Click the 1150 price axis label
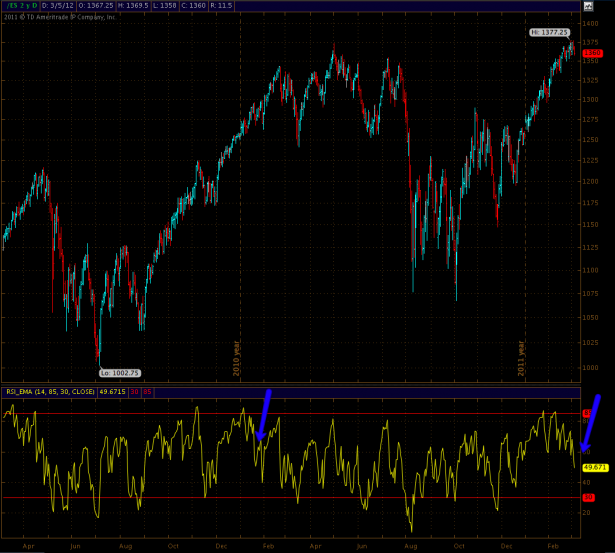This screenshot has height=553, width=615. (591, 225)
